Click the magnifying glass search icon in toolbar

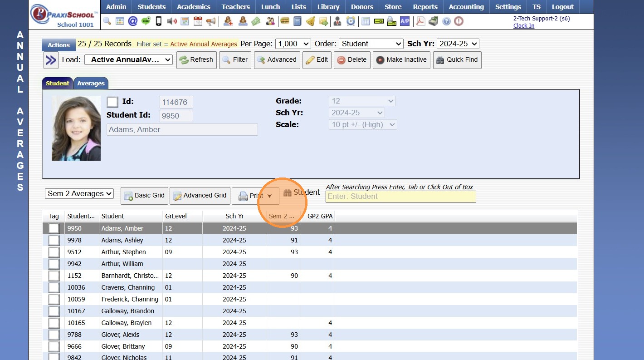(x=107, y=21)
